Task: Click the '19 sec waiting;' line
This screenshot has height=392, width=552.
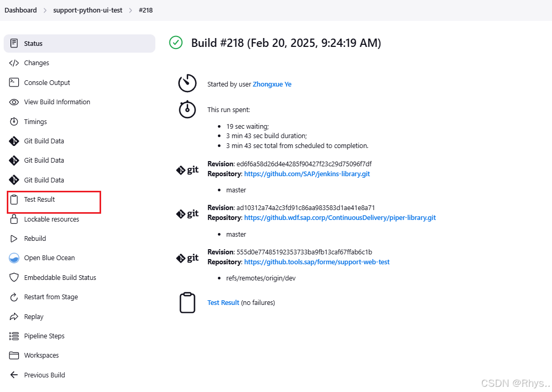Action: point(248,127)
